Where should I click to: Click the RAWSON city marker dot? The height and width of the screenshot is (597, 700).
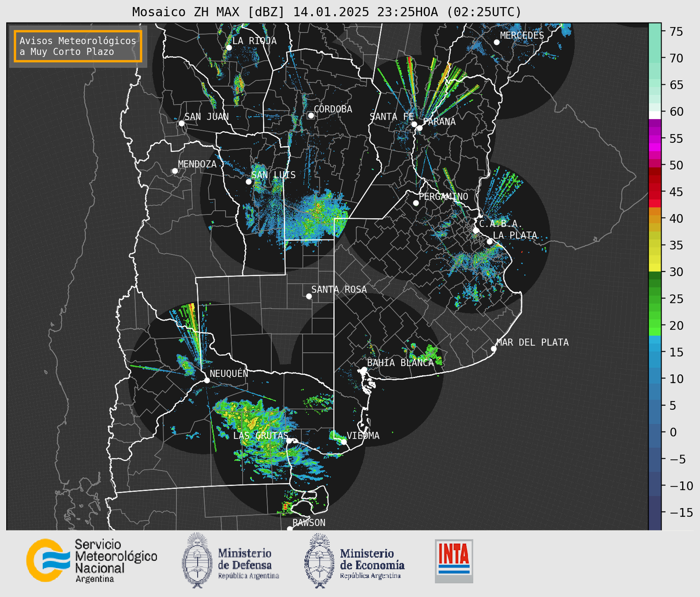pyautogui.click(x=290, y=529)
